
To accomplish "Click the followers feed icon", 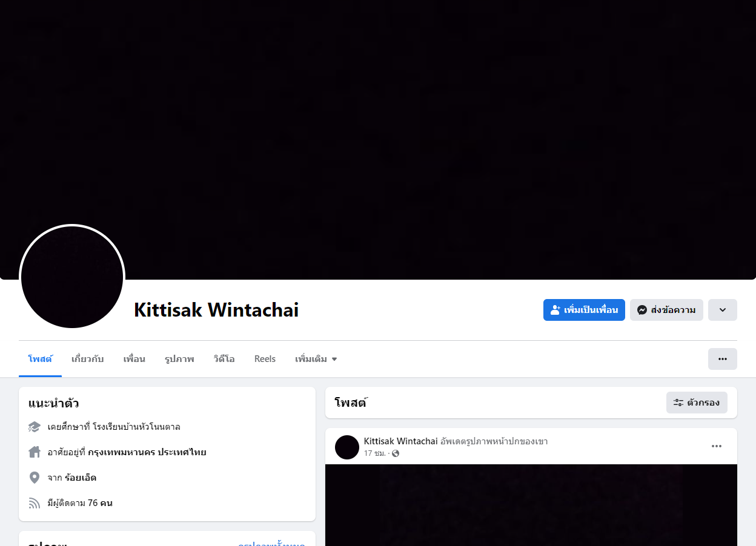I will [35, 503].
